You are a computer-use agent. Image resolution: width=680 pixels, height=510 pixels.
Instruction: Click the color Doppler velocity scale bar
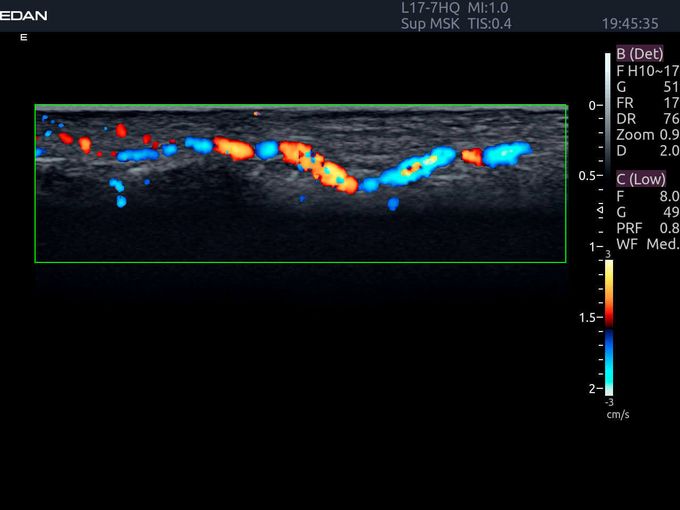607,325
